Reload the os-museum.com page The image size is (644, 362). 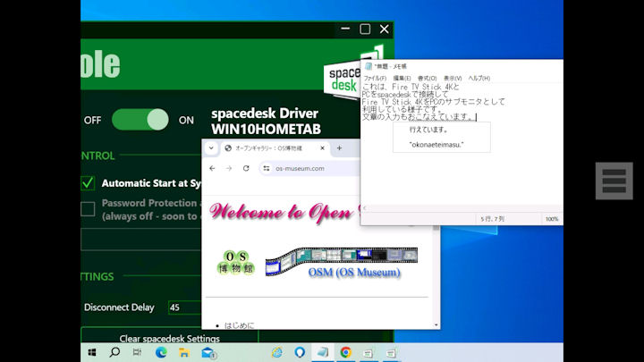246,168
